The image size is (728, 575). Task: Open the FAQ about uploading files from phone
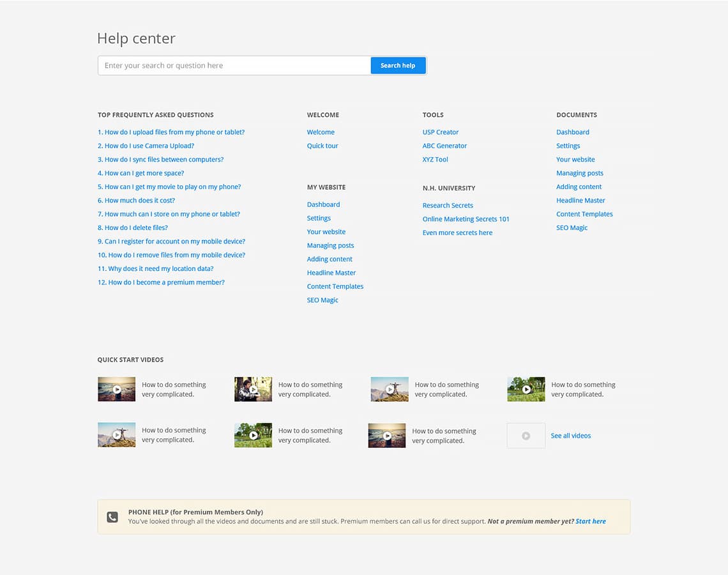pyautogui.click(x=171, y=132)
